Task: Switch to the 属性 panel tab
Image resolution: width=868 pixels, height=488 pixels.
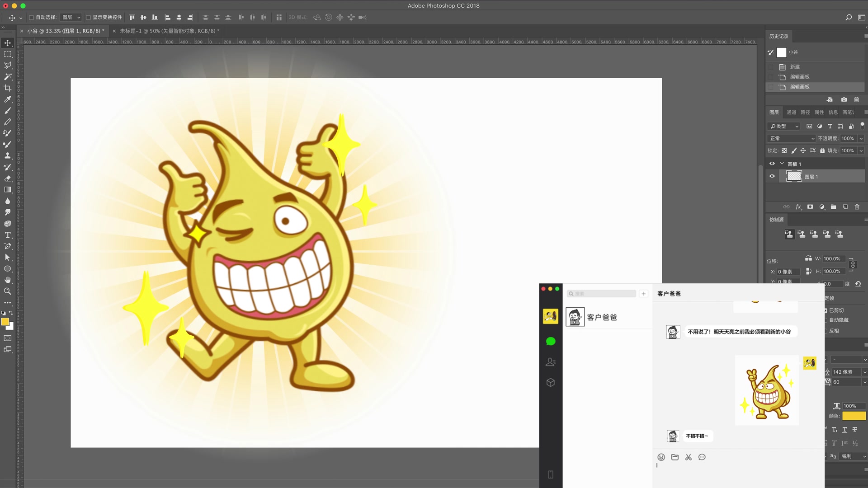Action: 819,113
